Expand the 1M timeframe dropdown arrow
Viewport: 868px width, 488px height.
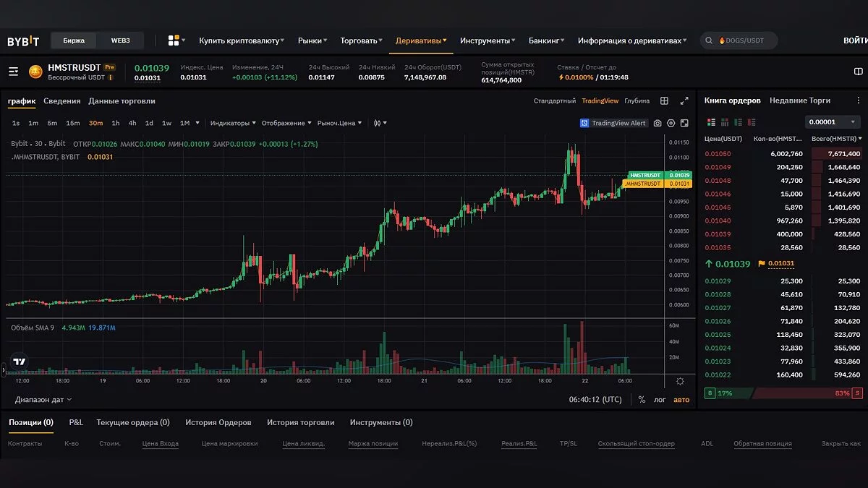197,123
